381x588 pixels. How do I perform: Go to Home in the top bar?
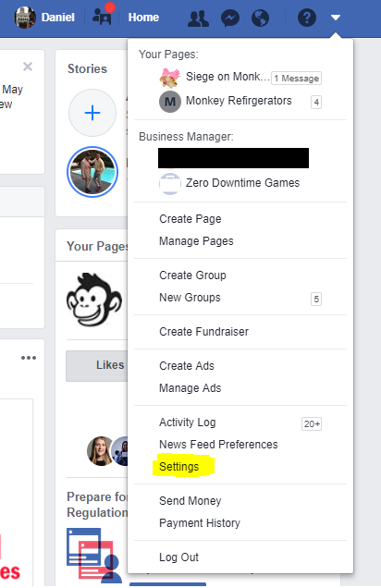click(x=143, y=18)
